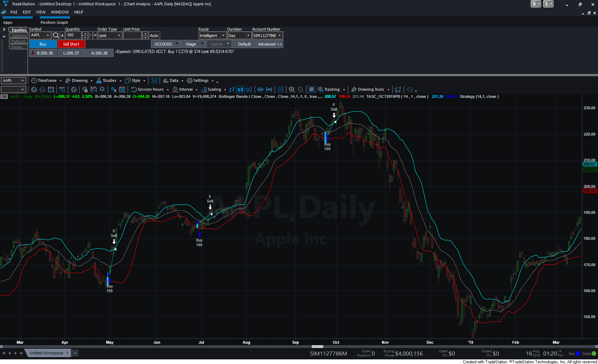Click the scan search icon

[x=62, y=90]
